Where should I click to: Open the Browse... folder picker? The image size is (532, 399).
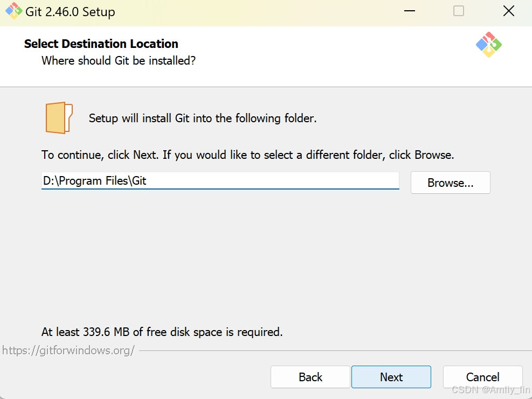(x=450, y=183)
